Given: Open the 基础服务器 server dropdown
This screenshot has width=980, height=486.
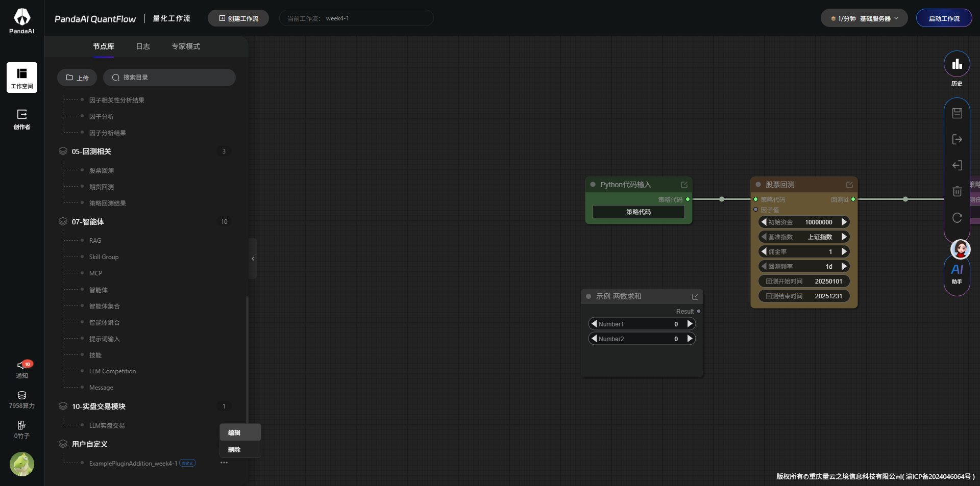Looking at the screenshot, I should point(864,18).
